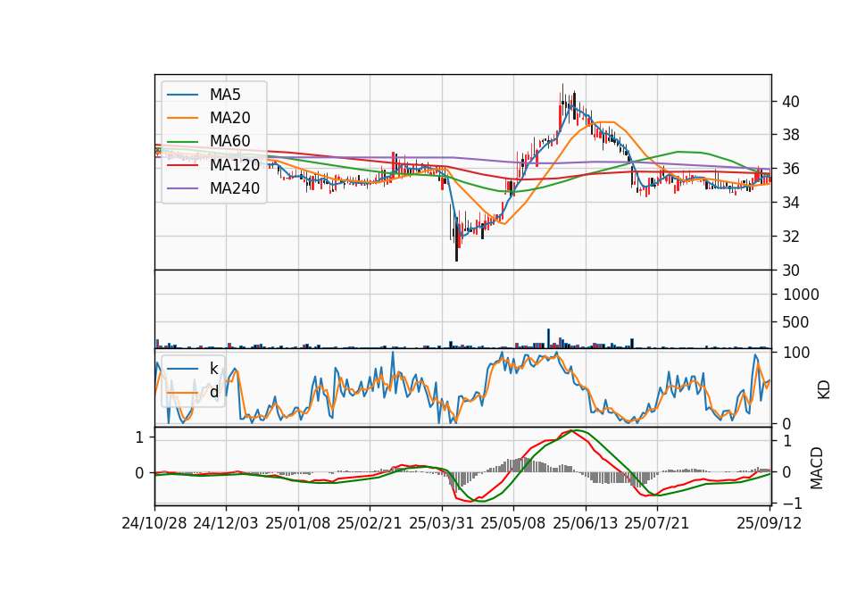
Task: Click the MA120 legend label
Action: pos(235,164)
